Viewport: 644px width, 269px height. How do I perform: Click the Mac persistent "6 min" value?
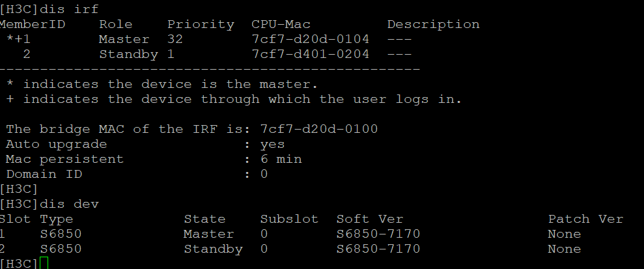point(281,159)
